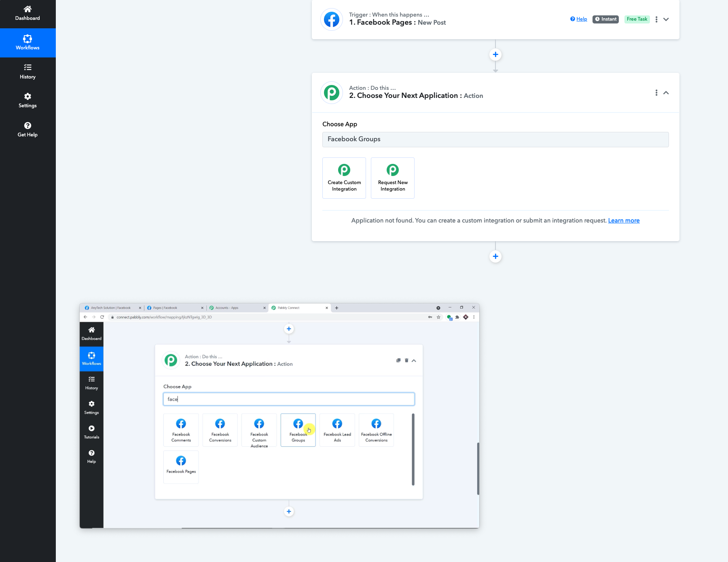728x562 pixels.
Task: Bookmark the page with the embedded browser star
Action: [438, 317]
